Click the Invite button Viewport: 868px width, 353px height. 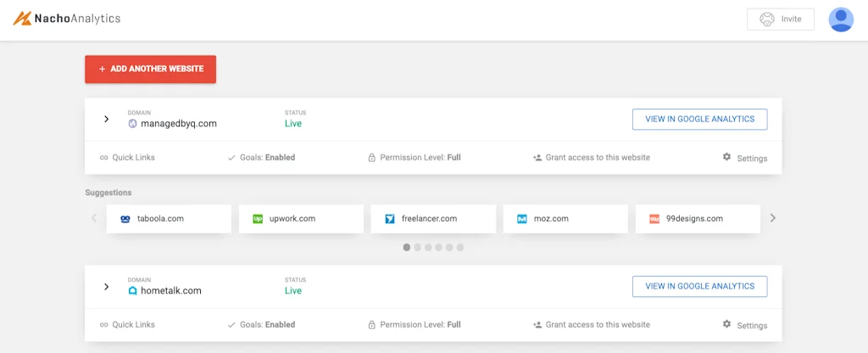tap(781, 19)
